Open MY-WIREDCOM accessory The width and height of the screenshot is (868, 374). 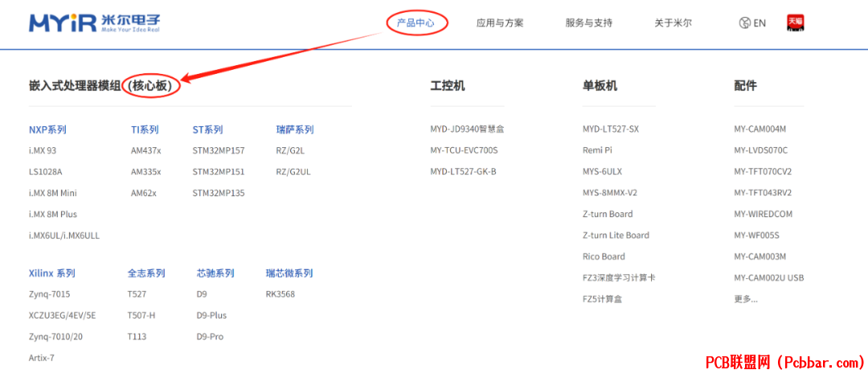click(x=764, y=214)
